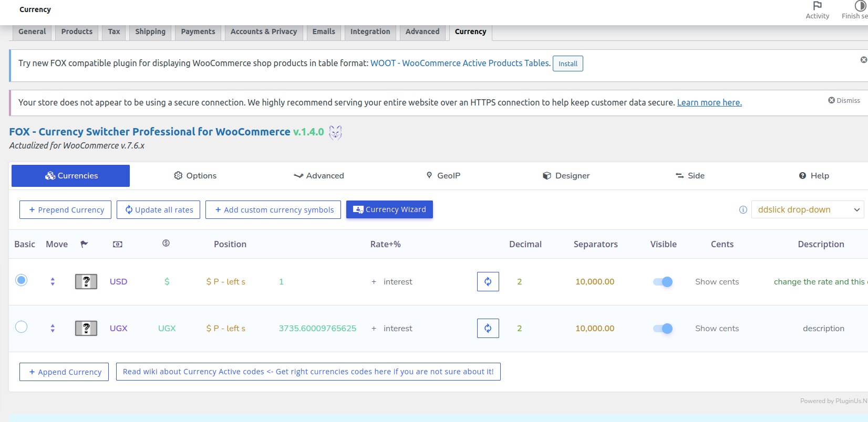Open the Designer plugin tab
Image resolution: width=868 pixels, height=422 pixels.
[566, 176]
